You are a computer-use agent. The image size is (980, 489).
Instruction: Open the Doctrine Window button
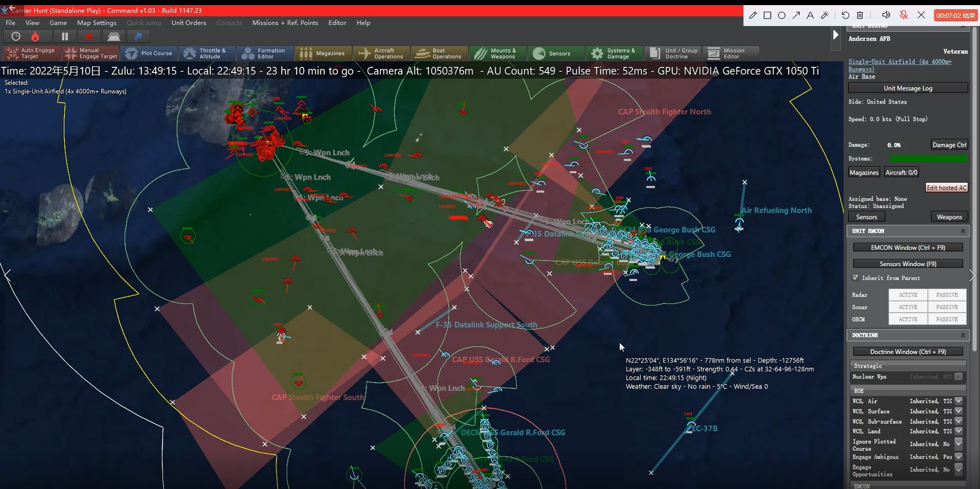pyautogui.click(x=908, y=351)
